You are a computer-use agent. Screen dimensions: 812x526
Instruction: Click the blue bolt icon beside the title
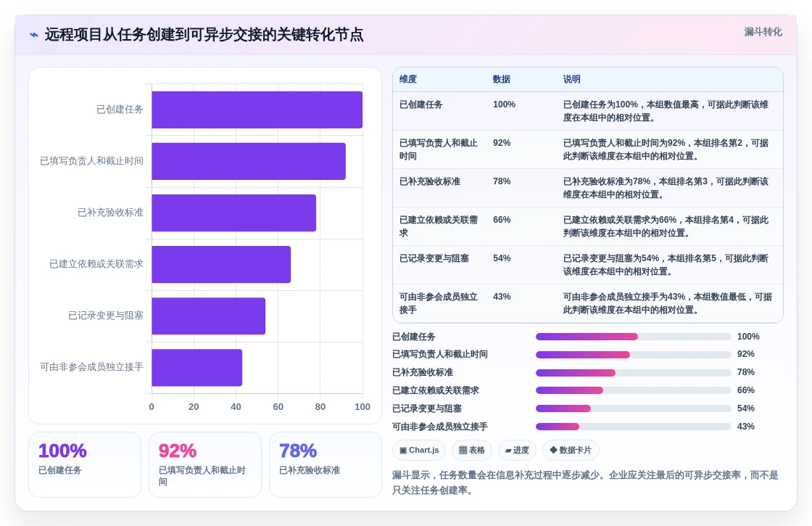tap(34, 36)
